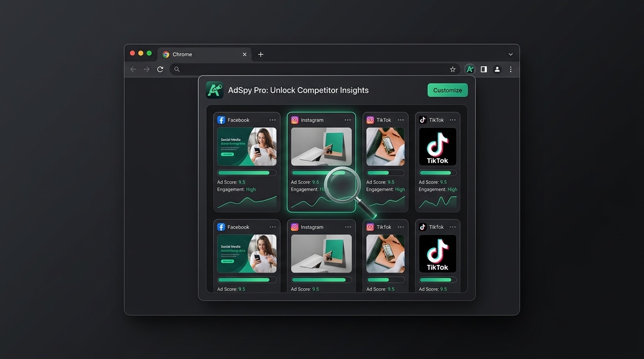Click the score bar on the TikTok-logo TikTok card
This screenshot has height=359, width=644.
438,173
